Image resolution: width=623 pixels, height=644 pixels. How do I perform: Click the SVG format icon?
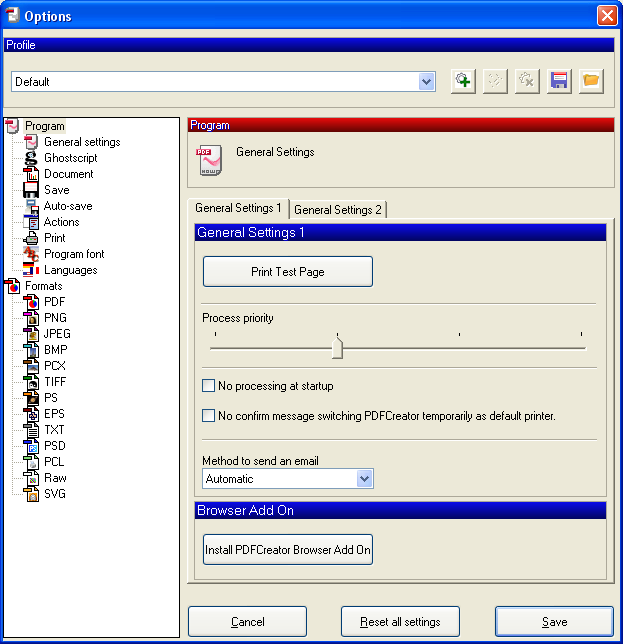click(x=31, y=494)
